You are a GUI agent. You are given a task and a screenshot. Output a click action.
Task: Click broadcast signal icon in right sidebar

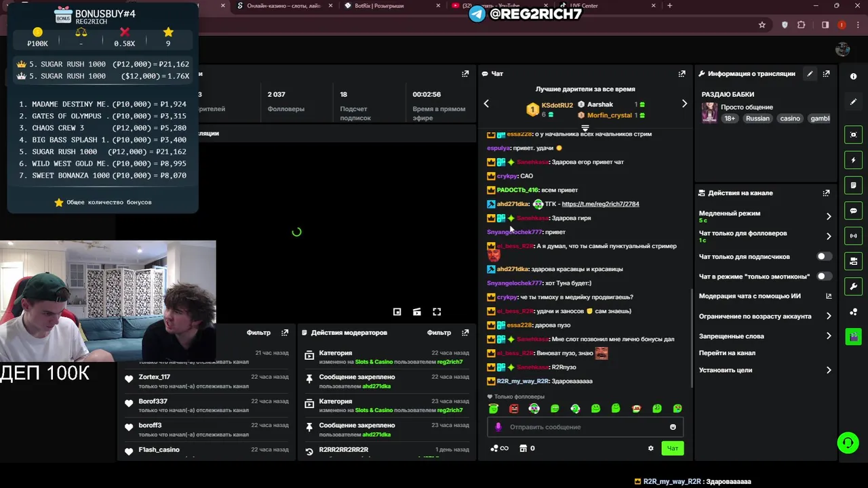click(x=854, y=236)
